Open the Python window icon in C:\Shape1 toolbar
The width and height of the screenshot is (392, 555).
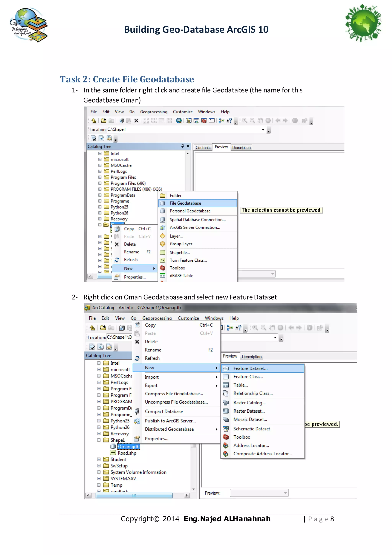click(x=212, y=120)
